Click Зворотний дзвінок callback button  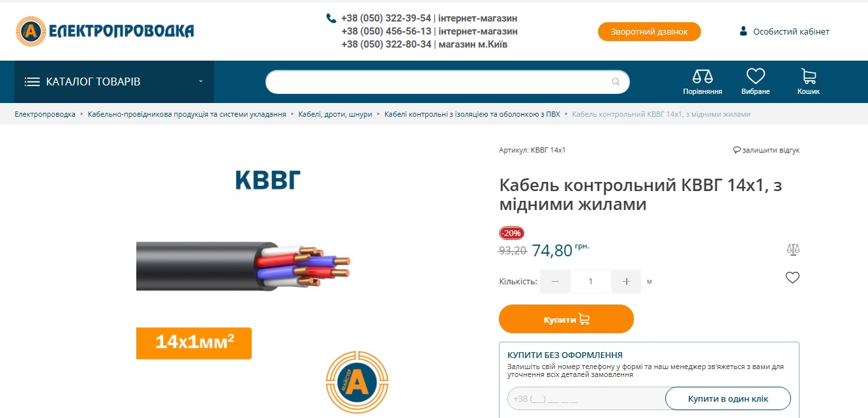tap(649, 31)
